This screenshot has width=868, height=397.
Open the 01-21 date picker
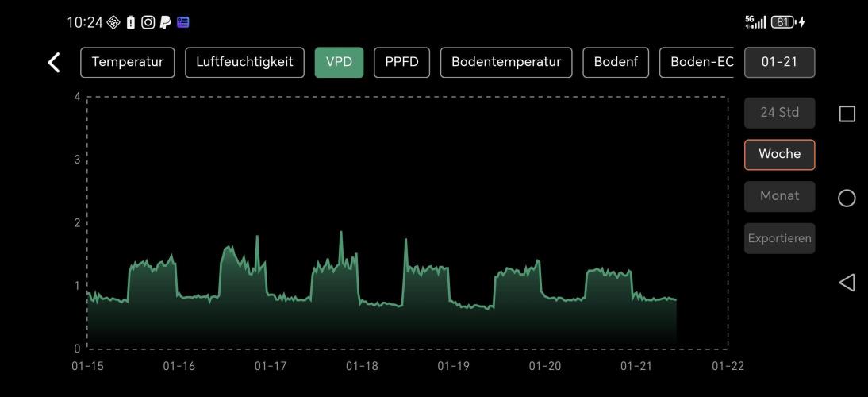click(779, 62)
